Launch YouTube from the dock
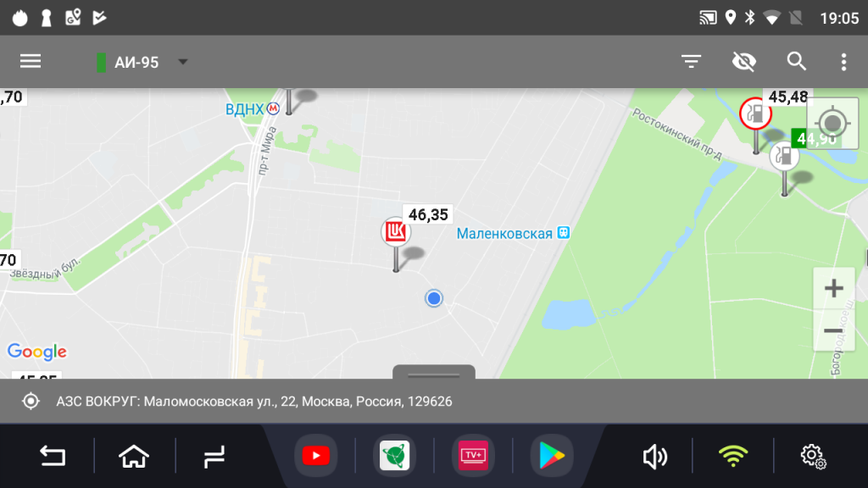Screen dimensions: 868x488 [x=315, y=456]
